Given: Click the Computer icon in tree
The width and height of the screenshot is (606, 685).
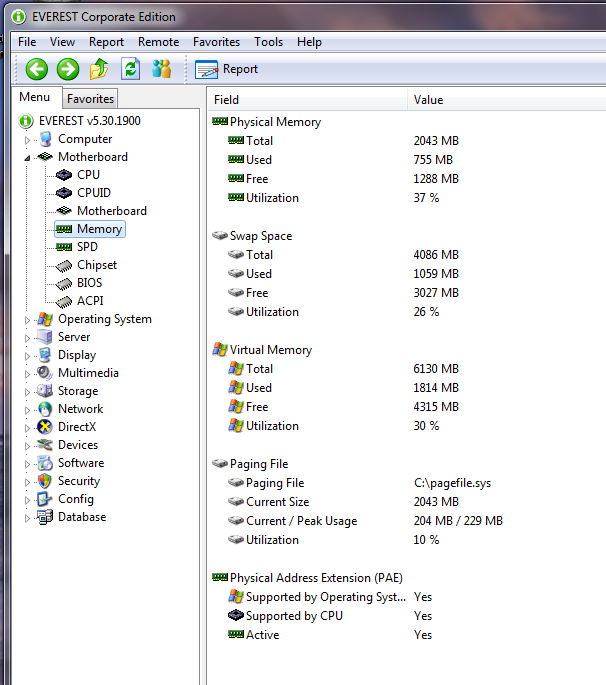Looking at the screenshot, I should 45,139.
